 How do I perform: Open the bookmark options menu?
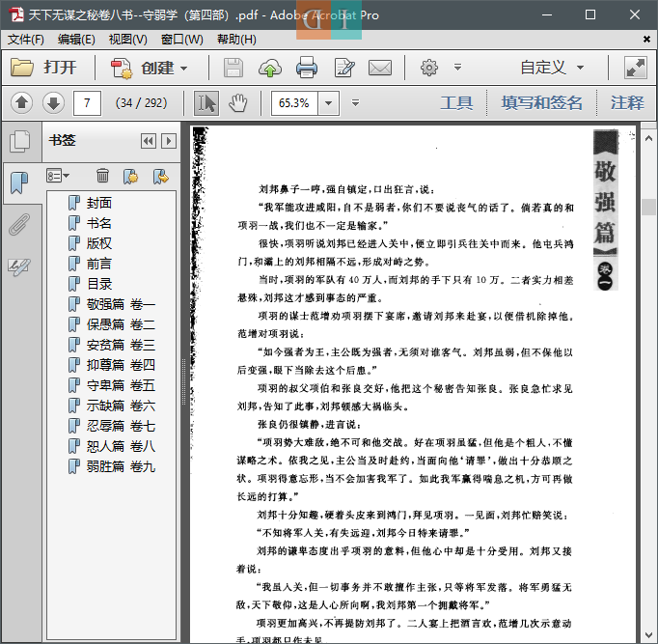[x=58, y=176]
